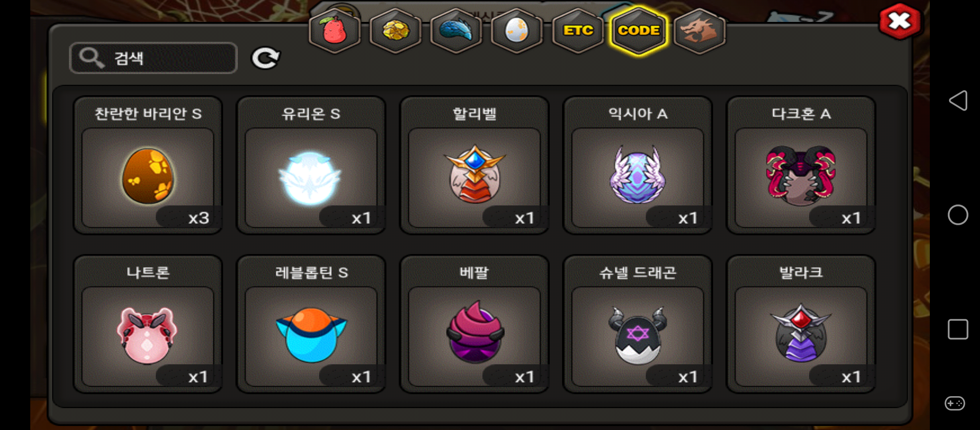Select the pink 나트론 egg
980x430 pixels.
point(148,324)
